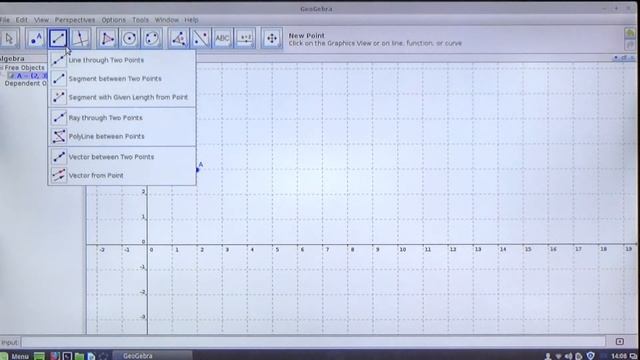
Task: Open the View menu
Action: 41,20
